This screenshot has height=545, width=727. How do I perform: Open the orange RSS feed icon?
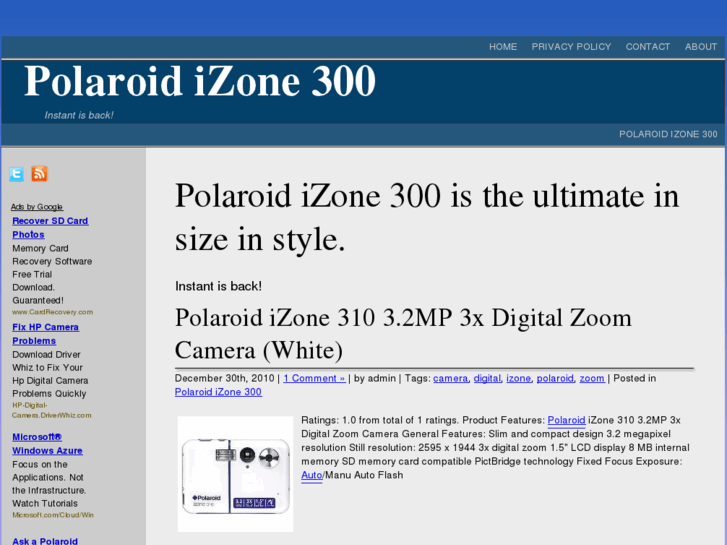pos(39,174)
